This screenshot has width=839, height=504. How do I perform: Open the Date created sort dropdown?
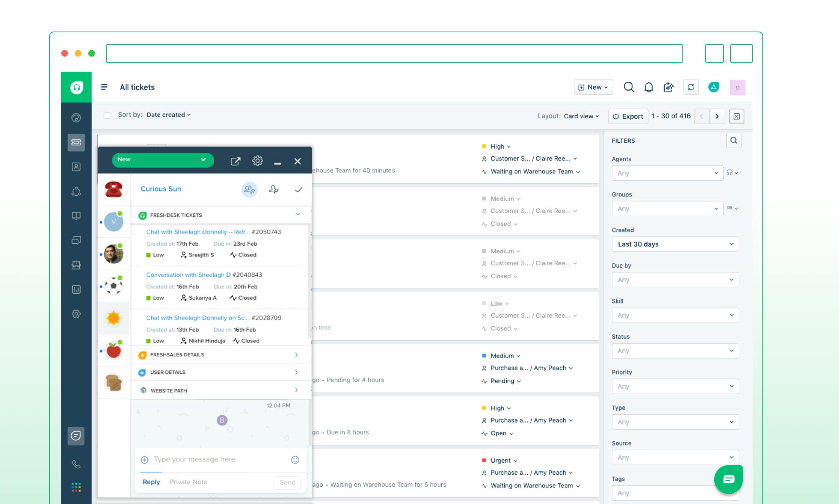pyautogui.click(x=169, y=115)
